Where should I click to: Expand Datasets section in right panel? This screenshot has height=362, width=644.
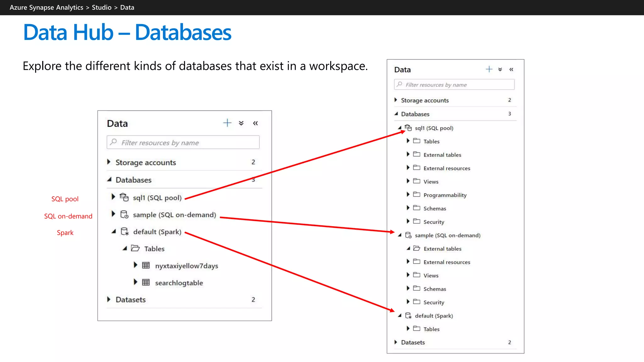coord(396,342)
